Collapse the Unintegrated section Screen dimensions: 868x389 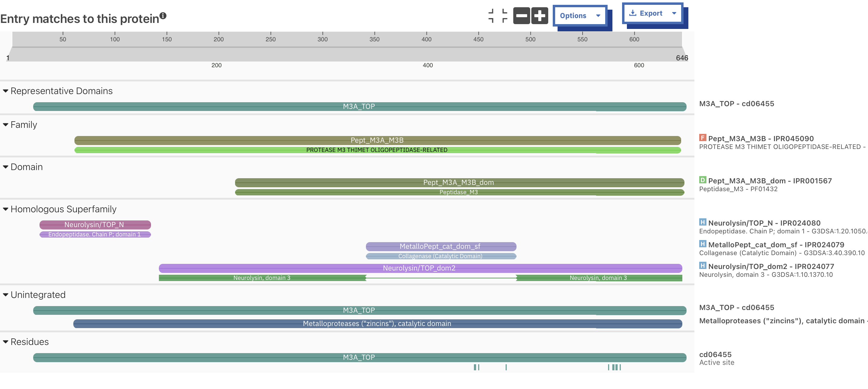tap(6, 295)
